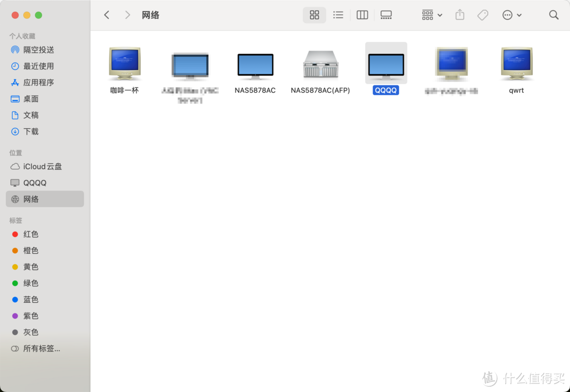Image resolution: width=570 pixels, height=392 pixels.
Task: Click the 标签 section header
Action: (16, 221)
